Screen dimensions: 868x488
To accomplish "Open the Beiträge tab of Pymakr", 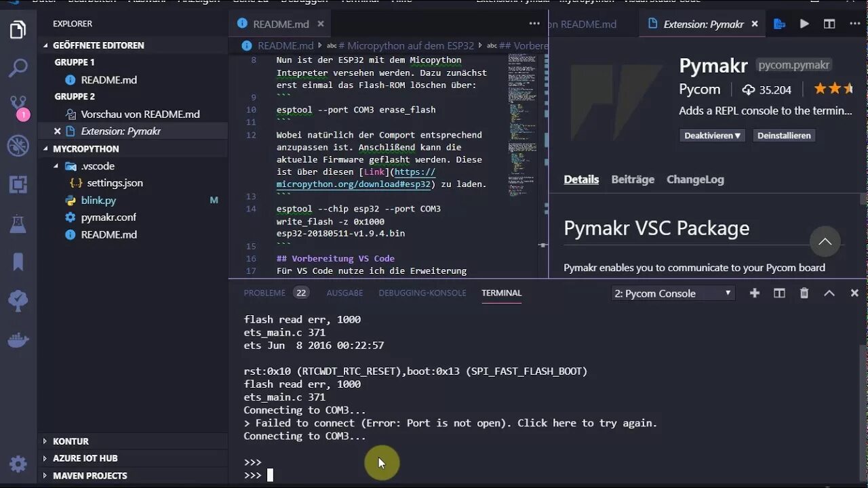I will pos(633,180).
